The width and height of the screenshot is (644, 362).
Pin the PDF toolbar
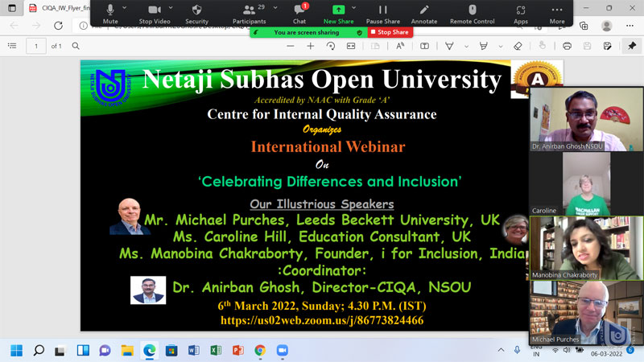click(632, 46)
